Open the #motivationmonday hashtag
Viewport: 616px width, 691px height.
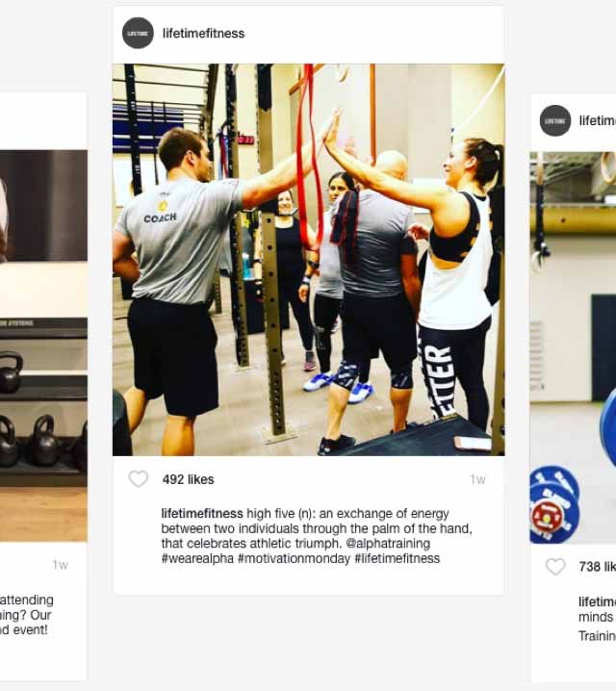coord(294,559)
